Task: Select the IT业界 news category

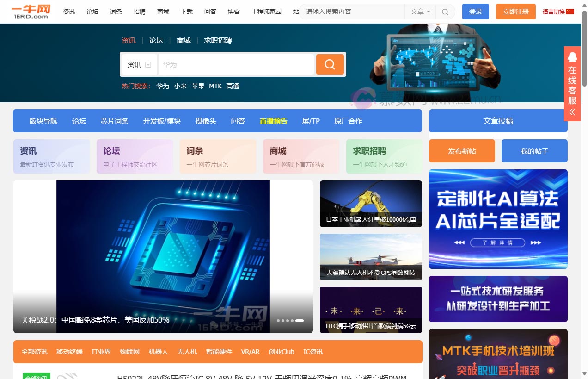Action: 101,352
